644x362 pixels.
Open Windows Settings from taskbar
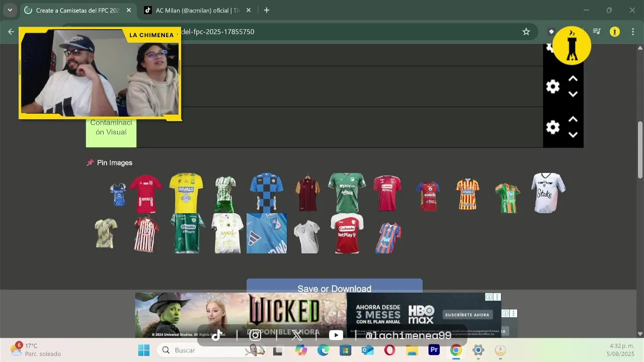coord(478,350)
